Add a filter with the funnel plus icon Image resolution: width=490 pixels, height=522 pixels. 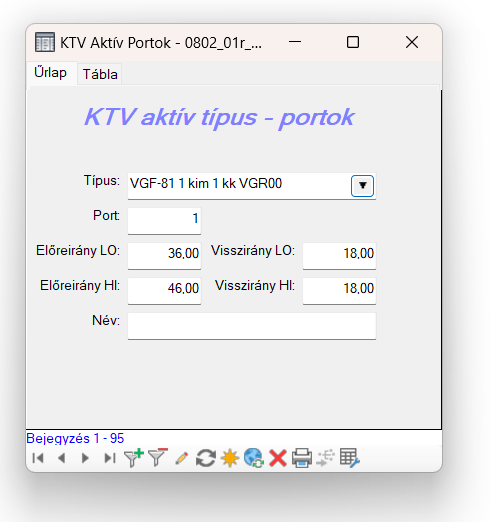(x=134, y=458)
